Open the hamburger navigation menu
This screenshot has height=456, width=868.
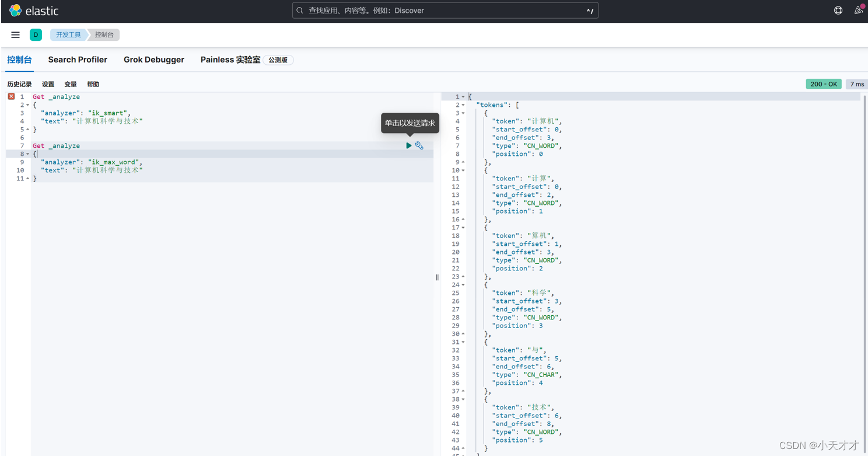(x=16, y=35)
